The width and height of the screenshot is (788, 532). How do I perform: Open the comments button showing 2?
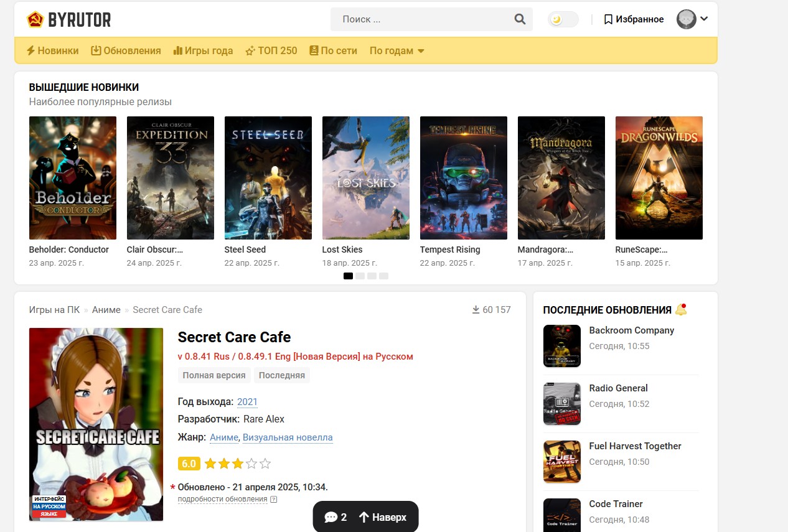pyautogui.click(x=336, y=517)
